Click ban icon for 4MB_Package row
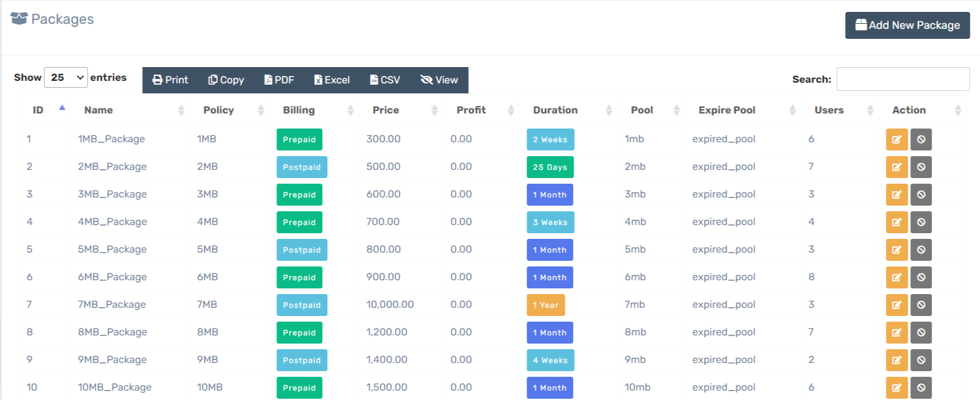980x400 pixels. (x=920, y=222)
